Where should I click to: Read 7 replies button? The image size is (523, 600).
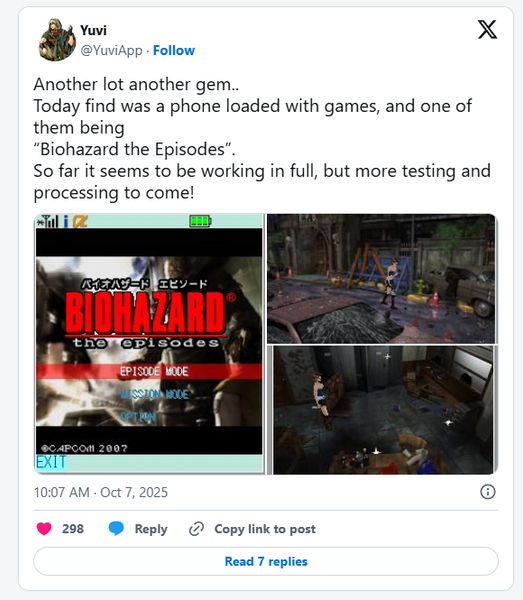(x=266, y=561)
